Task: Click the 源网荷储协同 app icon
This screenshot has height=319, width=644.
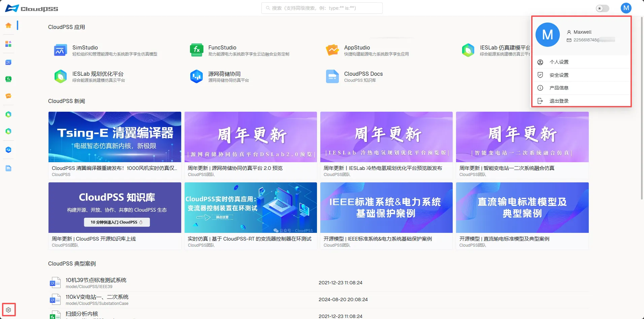Action: pos(197,76)
